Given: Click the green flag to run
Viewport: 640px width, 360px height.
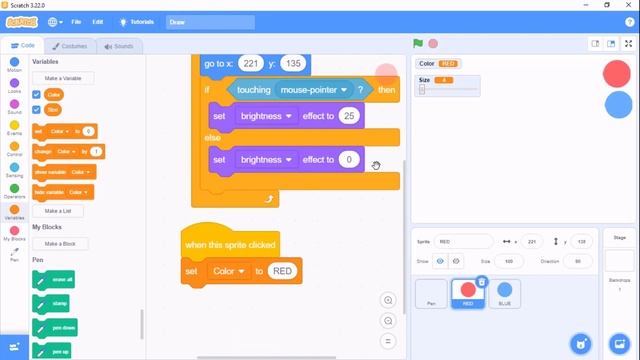Looking at the screenshot, I should 418,43.
